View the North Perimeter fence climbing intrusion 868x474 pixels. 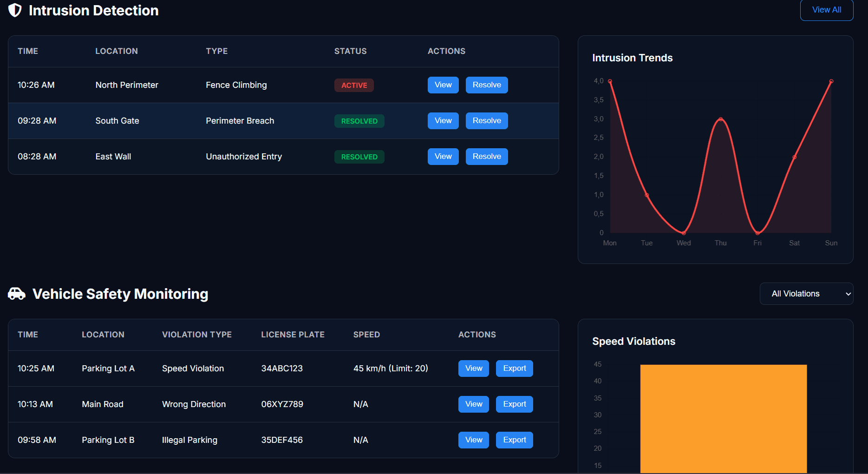443,85
